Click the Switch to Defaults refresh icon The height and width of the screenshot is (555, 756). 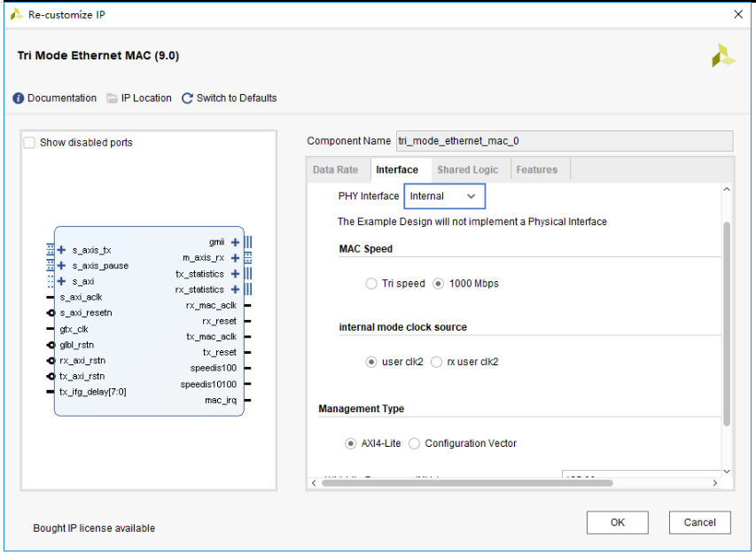tap(187, 98)
